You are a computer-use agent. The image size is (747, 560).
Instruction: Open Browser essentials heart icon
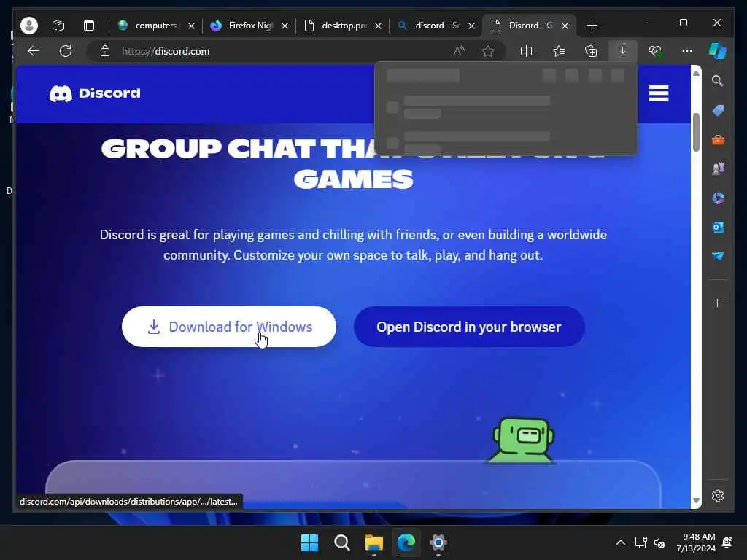pos(655,51)
